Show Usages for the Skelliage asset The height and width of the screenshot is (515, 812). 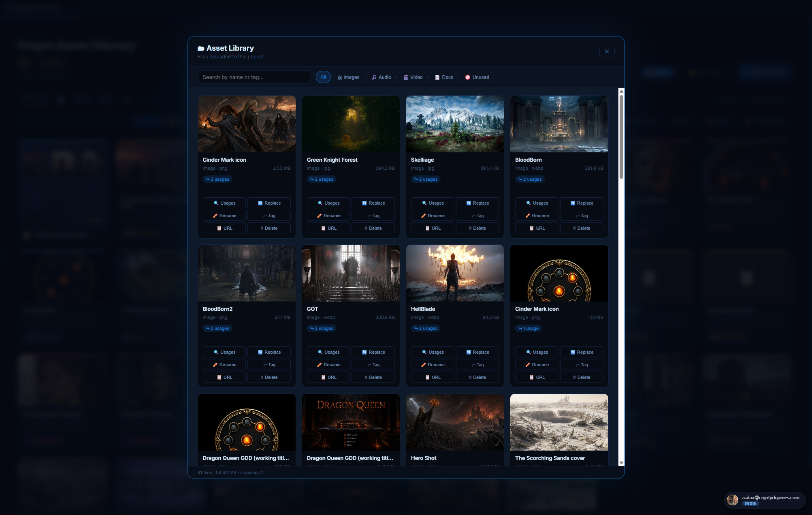point(433,203)
